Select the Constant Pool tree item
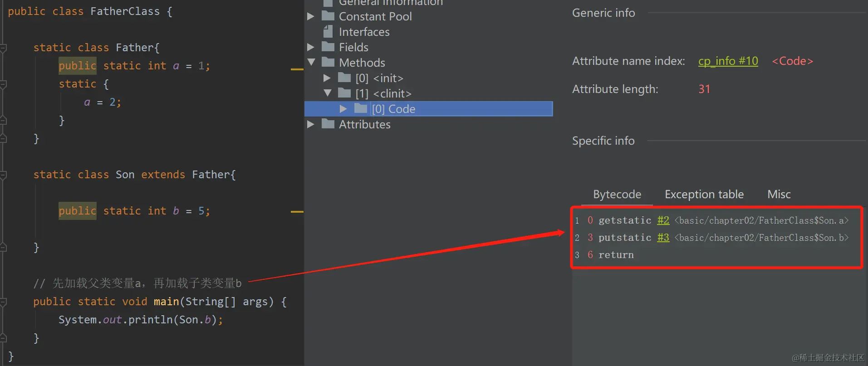Viewport: 868px width, 366px height. click(375, 16)
